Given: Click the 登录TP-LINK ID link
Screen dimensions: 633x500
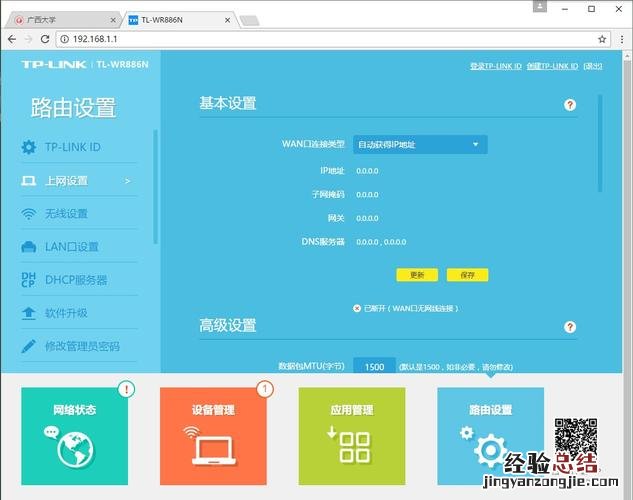Looking at the screenshot, I should pos(496,66).
